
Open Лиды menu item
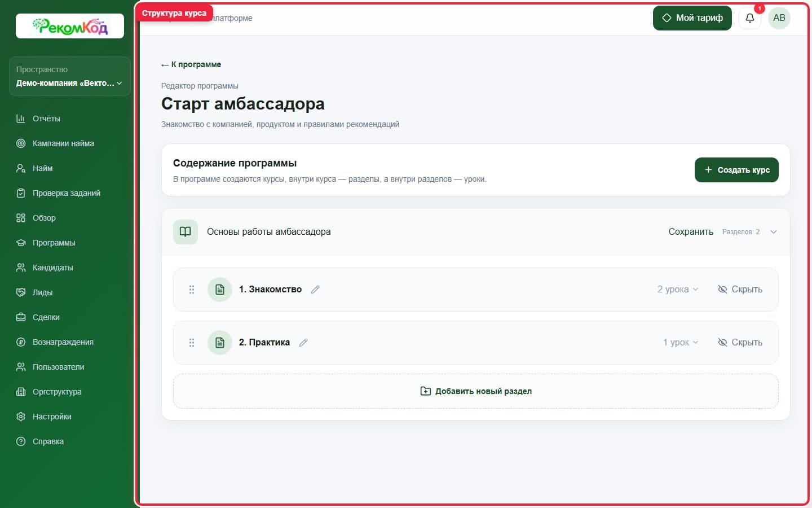[x=42, y=292]
